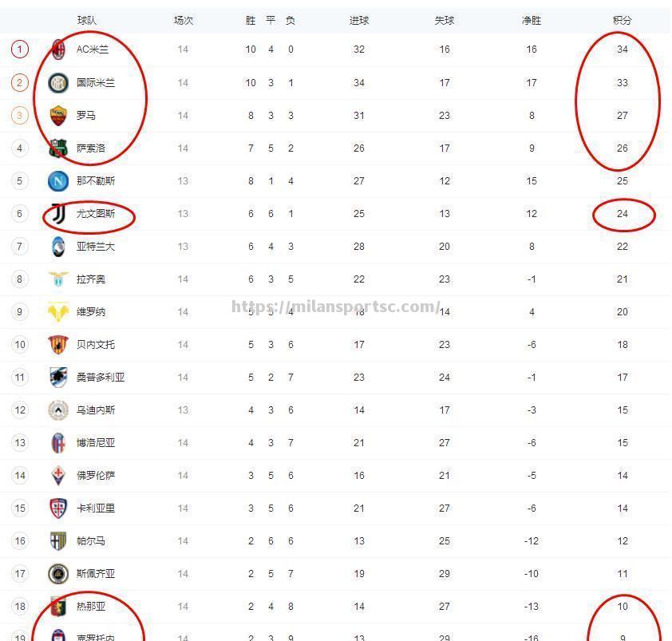Click the 热那亚 club crest
Screen dimensions: 672x641
(58, 606)
